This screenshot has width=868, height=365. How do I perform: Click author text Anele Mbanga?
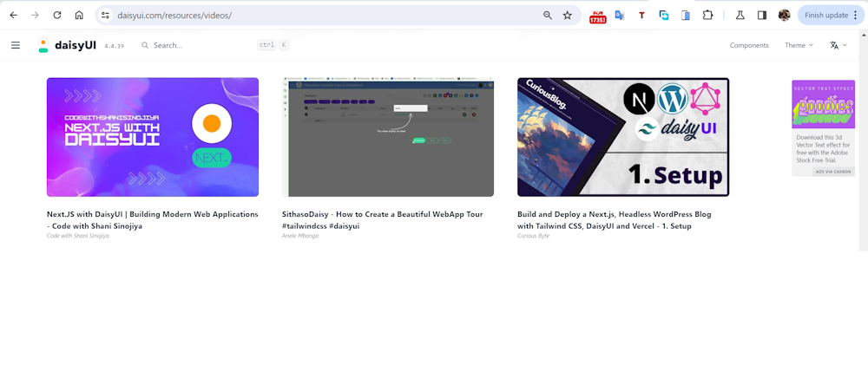300,236
